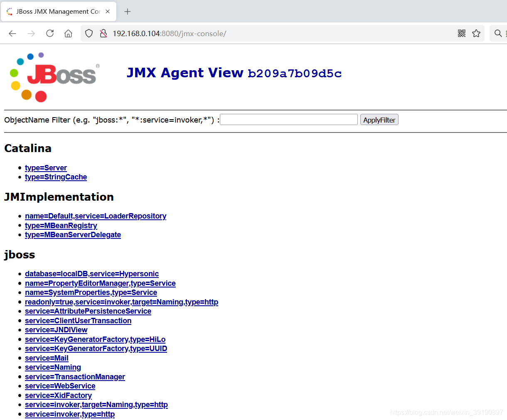The image size is (507, 420).
Task: Open the type=MBeanServerDelegate link
Action: [73, 235]
